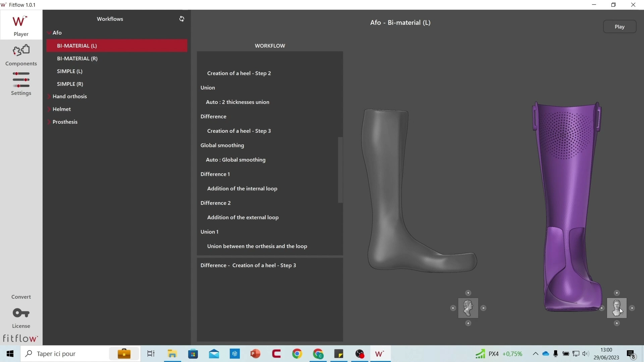Open the volume control in tray
This screenshot has height=362, width=644.
pos(586,354)
